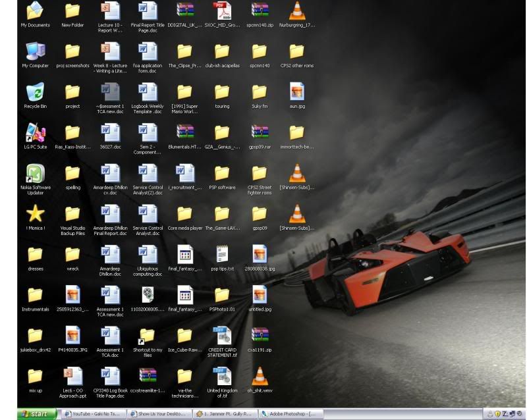Open the SXOC_HID PDF document

coord(222,11)
